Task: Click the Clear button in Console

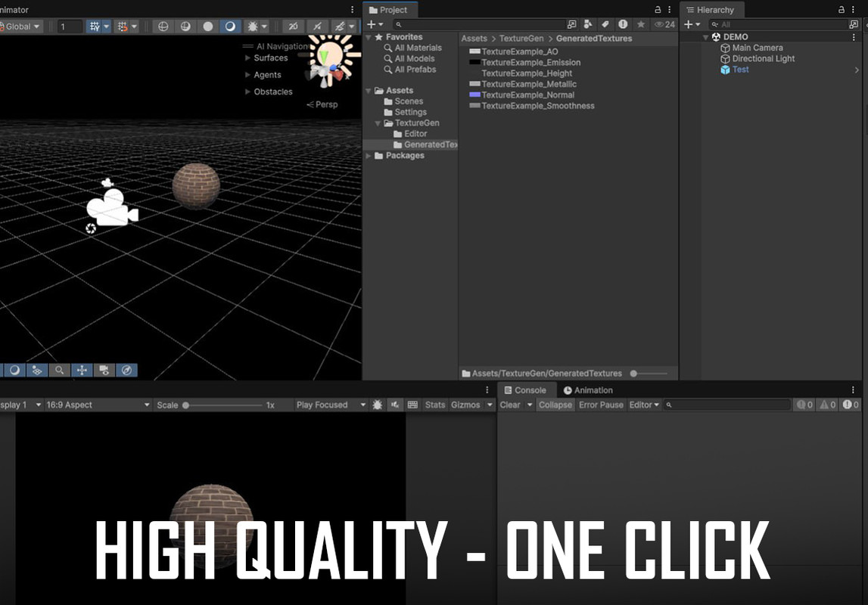Action: (510, 405)
